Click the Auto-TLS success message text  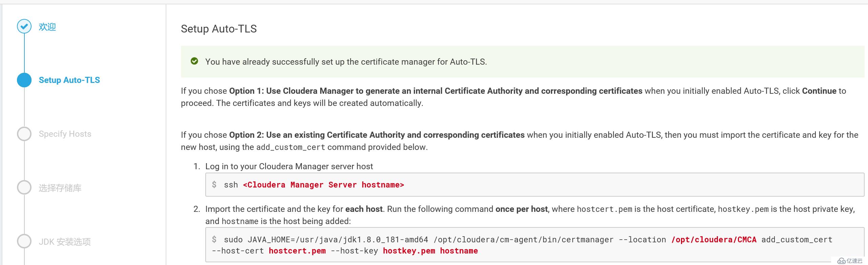click(x=346, y=62)
